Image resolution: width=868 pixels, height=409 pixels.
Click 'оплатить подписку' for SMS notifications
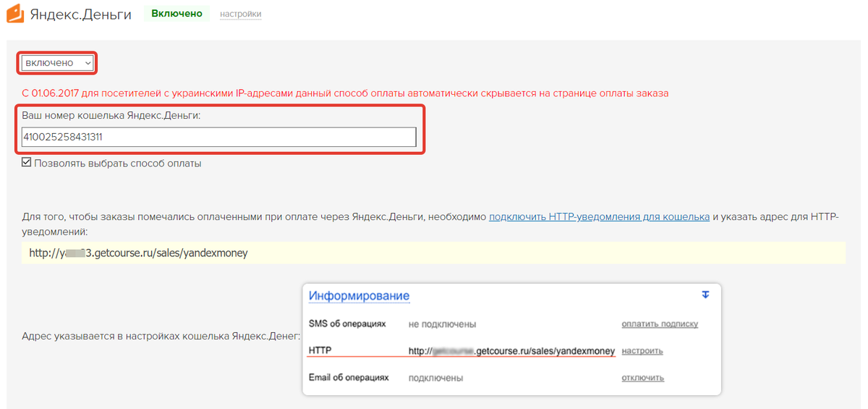coord(660,324)
